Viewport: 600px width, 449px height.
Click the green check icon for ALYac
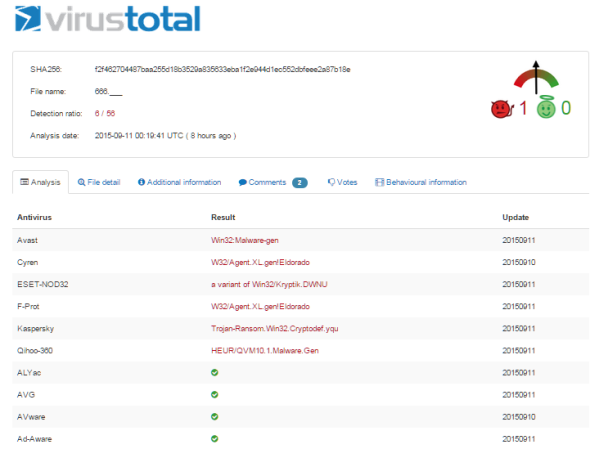(215, 372)
